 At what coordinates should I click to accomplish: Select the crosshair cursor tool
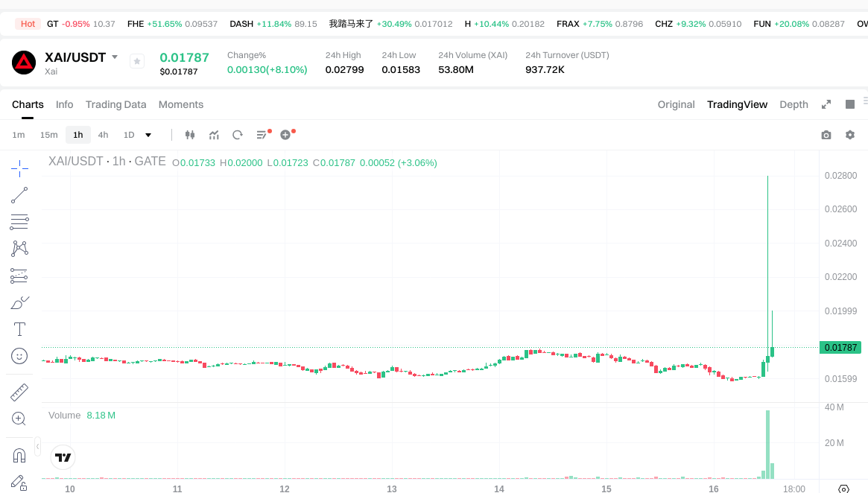(19, 168)
